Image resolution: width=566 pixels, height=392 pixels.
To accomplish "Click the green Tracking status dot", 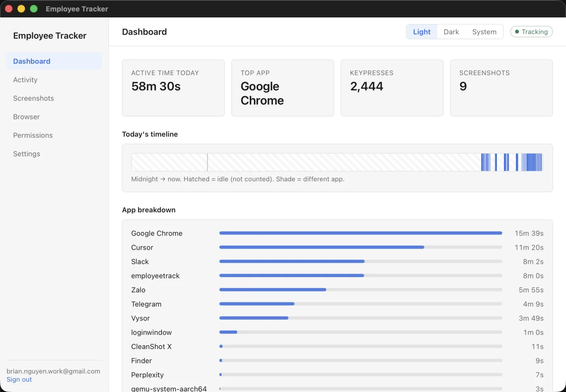I will click(x=517, y=32).
